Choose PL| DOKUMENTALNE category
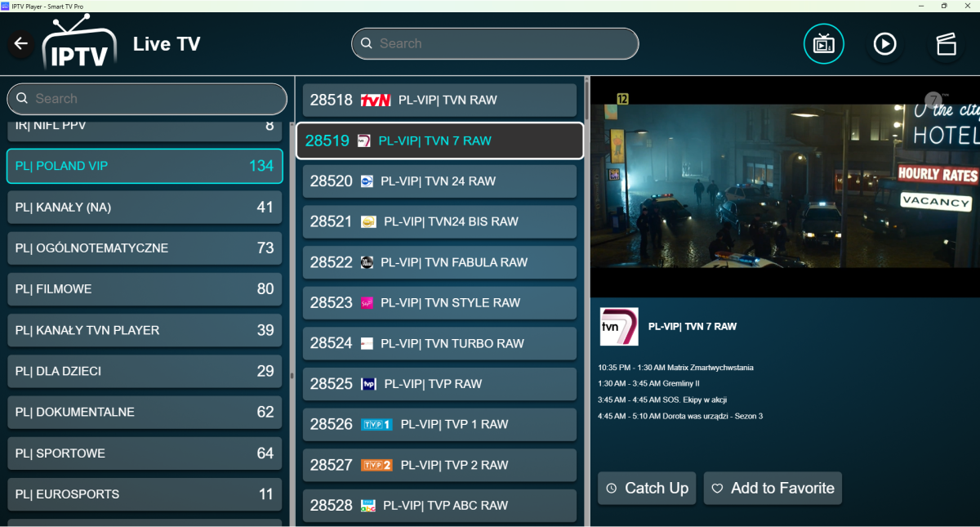The height and width of the screenshot is (527, 980). [145, 413]
